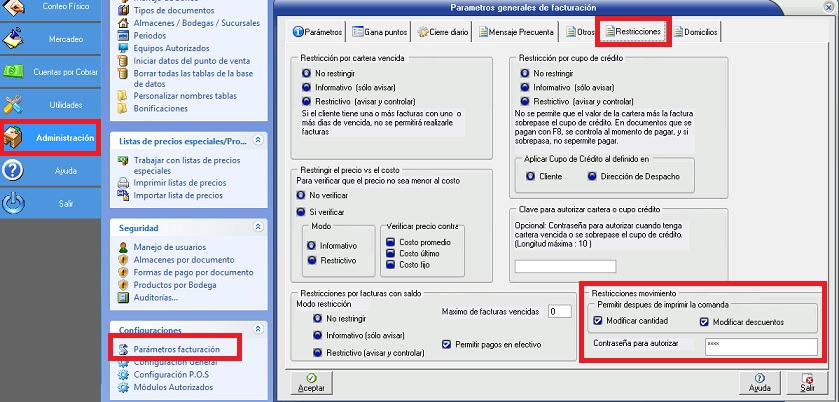
Task: Click the Contraseña para autorizar field
Action: point(759,345)
